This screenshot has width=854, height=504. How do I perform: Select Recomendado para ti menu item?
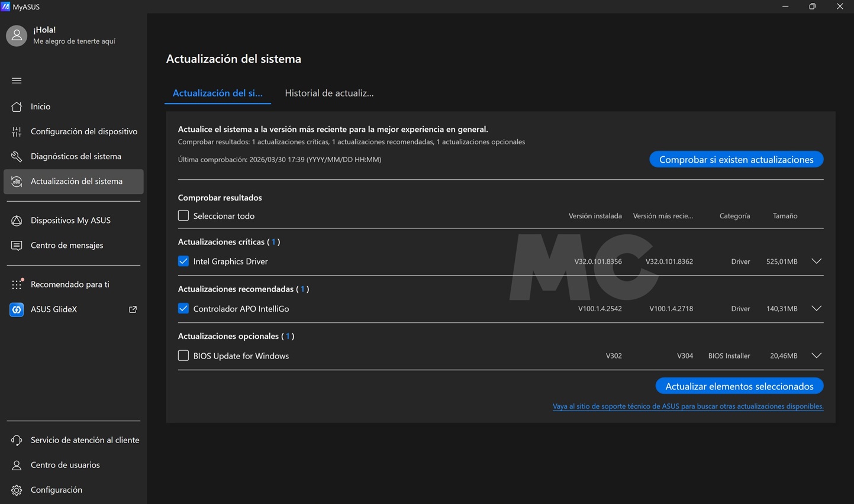pos(70,284)
